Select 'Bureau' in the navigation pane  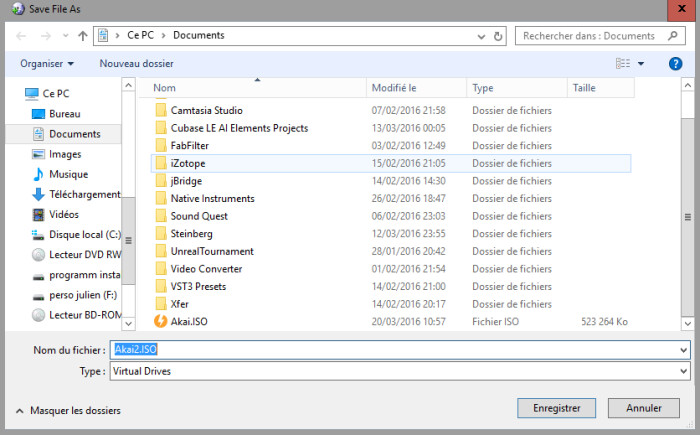pos(65,114)
